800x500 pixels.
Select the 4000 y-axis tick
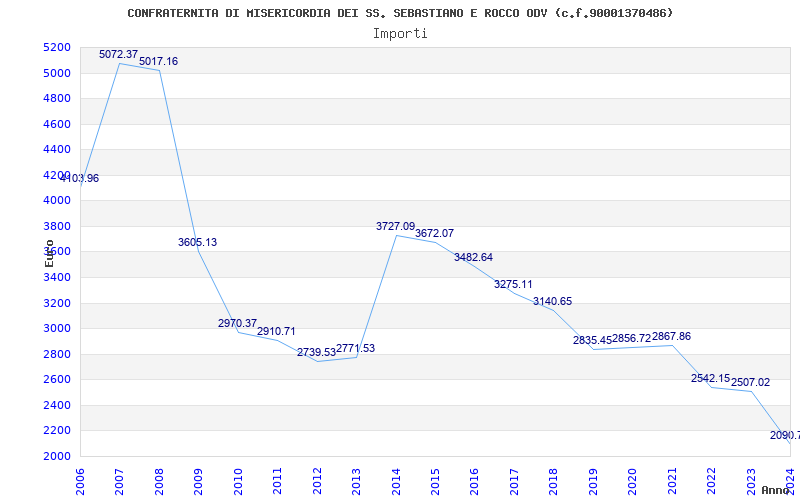[x=57, y=201]
